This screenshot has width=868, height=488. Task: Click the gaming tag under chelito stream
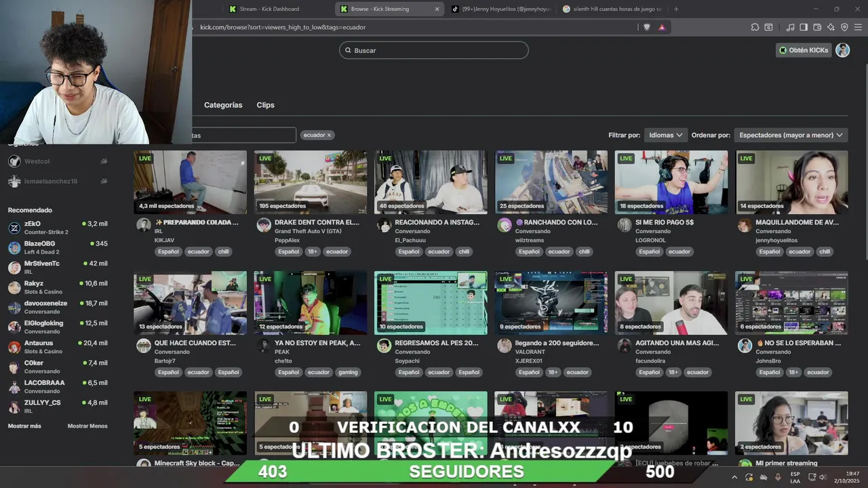pyautogui.click(x=348, y=372)
